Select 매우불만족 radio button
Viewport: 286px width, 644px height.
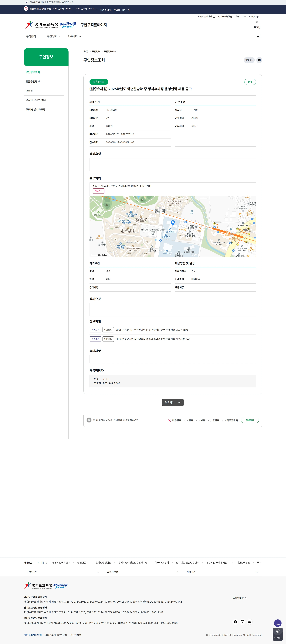tap(224, 420)
